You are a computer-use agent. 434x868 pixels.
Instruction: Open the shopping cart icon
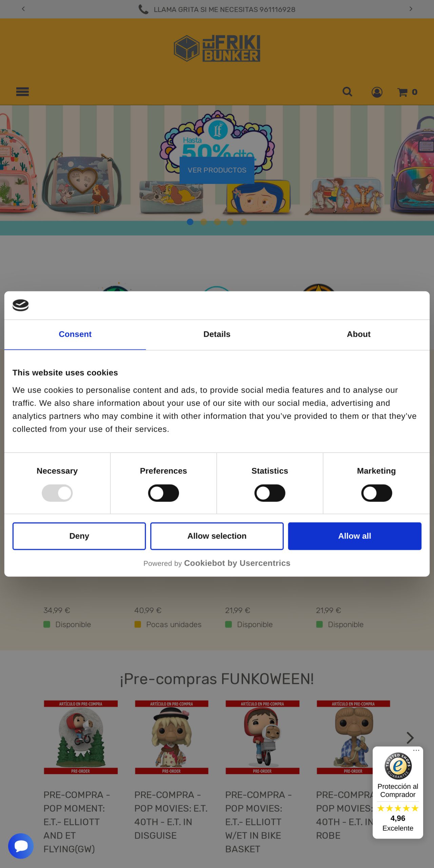click(407, 92)
